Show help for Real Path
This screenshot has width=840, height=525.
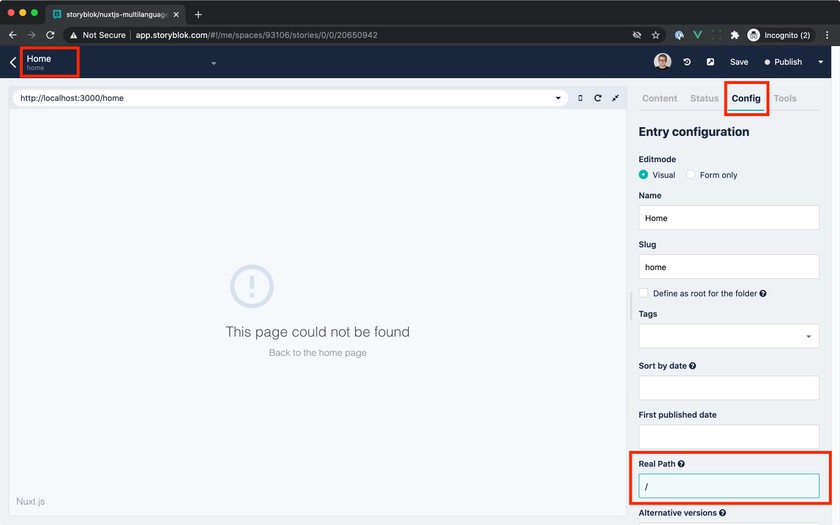pyautogui.click(x=681, y=464)
